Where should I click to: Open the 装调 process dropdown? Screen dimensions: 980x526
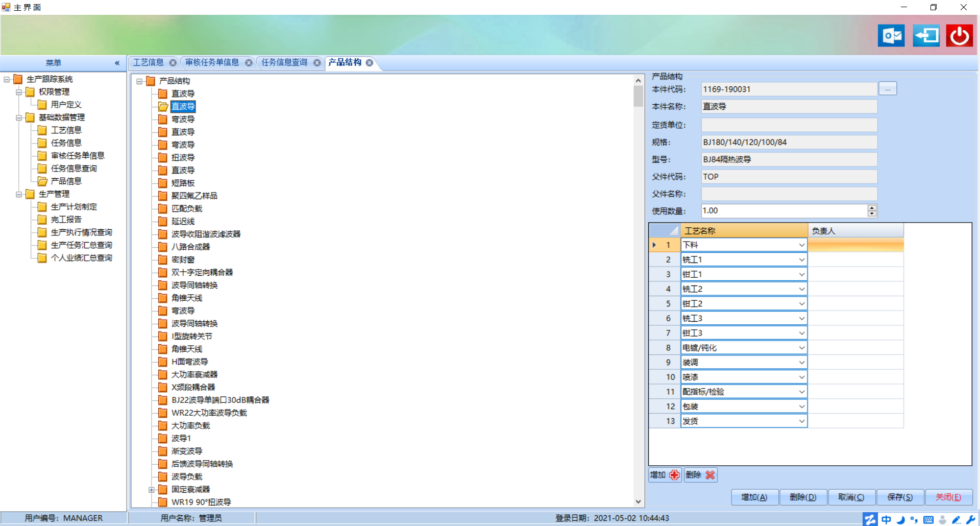(801, 363)
